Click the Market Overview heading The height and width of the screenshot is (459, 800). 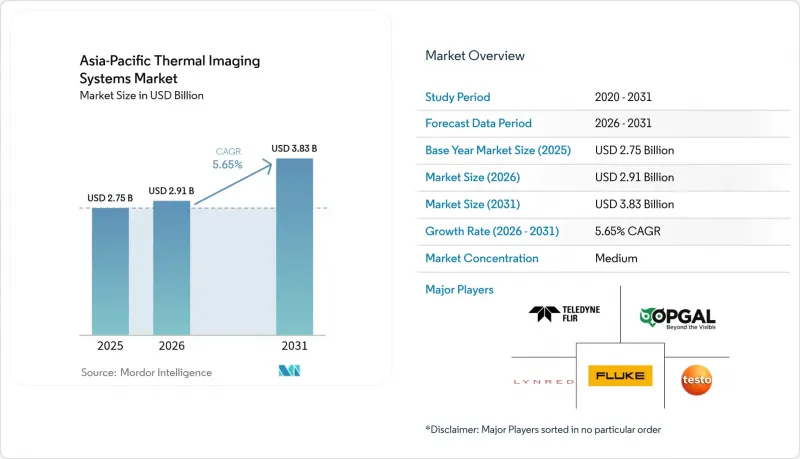click(x=475, y=56)
